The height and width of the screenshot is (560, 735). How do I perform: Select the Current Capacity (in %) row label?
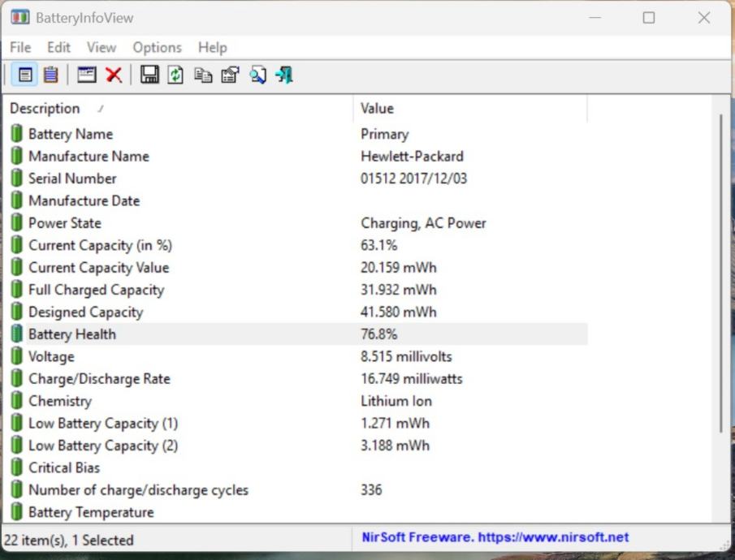tap(101, 245)
